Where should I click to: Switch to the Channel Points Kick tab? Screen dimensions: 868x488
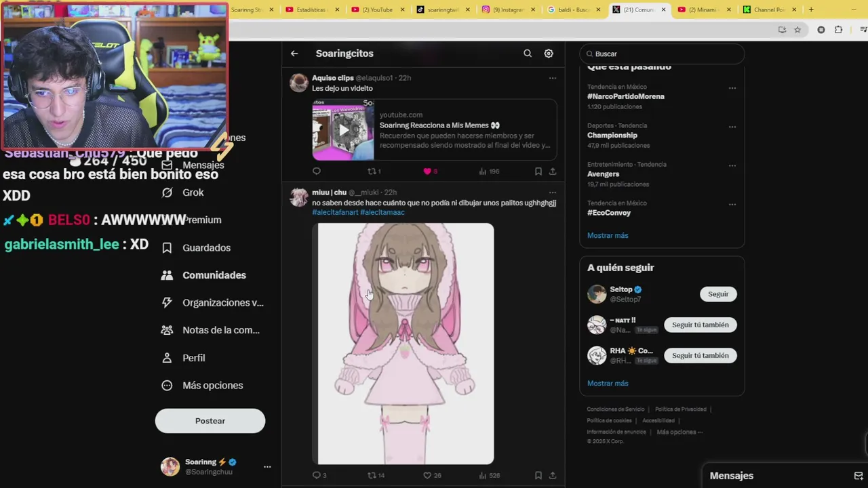click(x=768, y=9)
